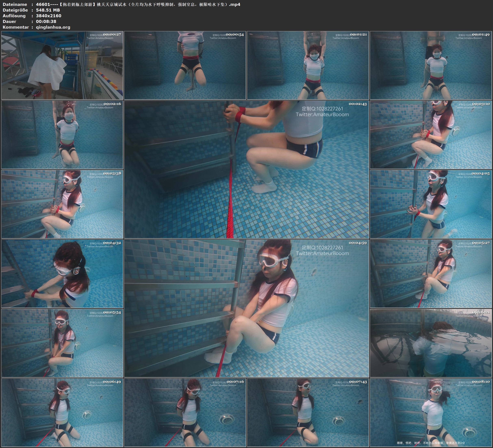Select the thumbnail timestamped 00:06:49

(62, 412)
